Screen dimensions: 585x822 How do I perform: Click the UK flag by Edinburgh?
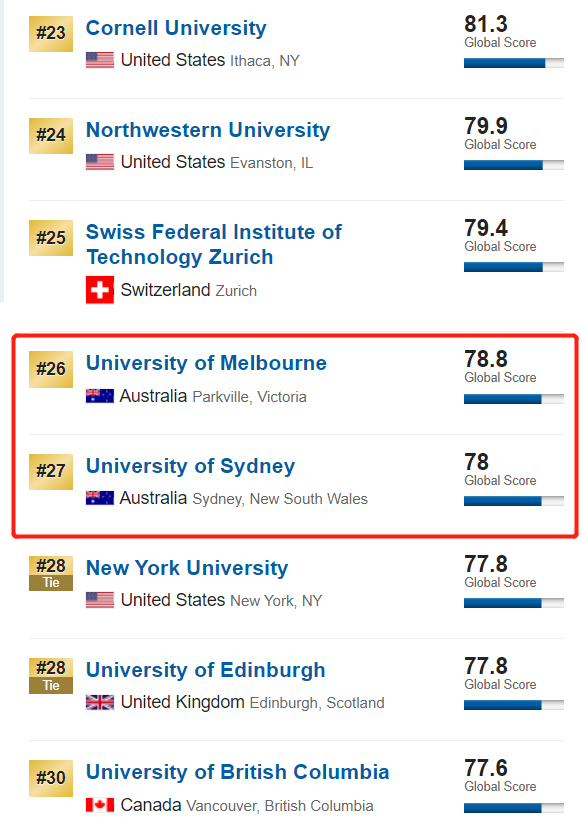pyautogui.click(x=100, y=702)
